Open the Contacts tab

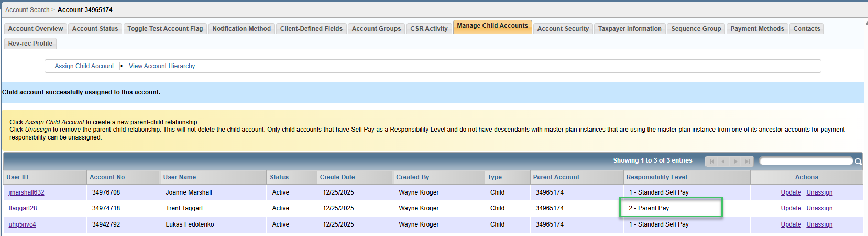pos(806,29)
